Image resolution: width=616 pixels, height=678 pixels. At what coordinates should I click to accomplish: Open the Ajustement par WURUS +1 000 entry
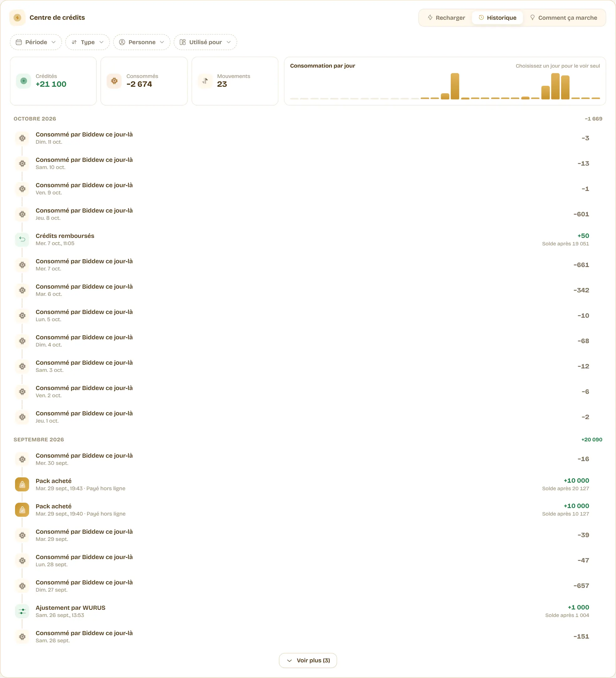308,611
